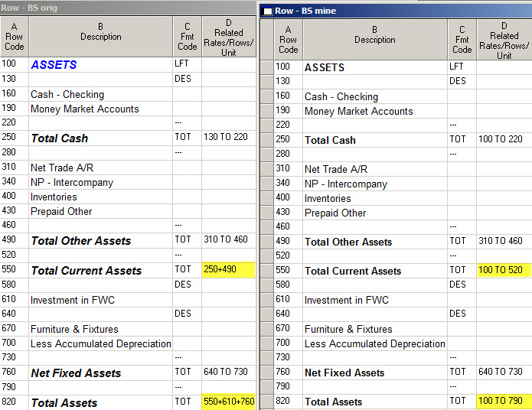Select highlighted 100 TO 520 cell
The image size is (532, 410).
coord(504,270)
